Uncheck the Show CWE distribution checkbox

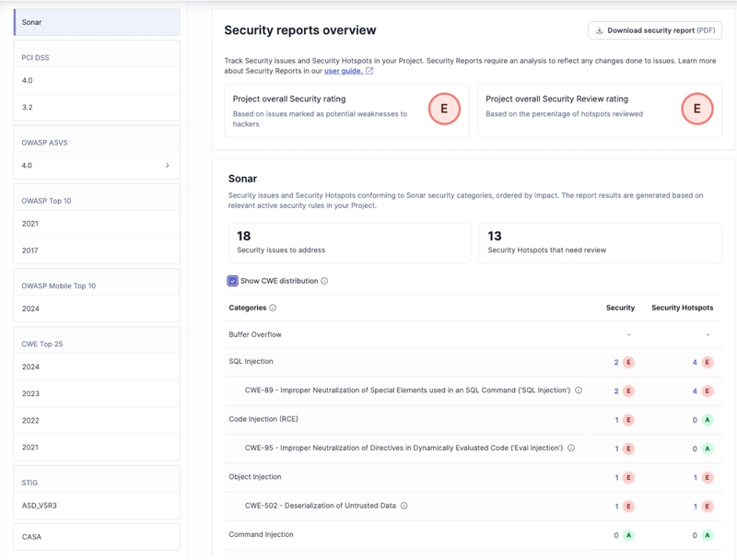click(233, 281)
